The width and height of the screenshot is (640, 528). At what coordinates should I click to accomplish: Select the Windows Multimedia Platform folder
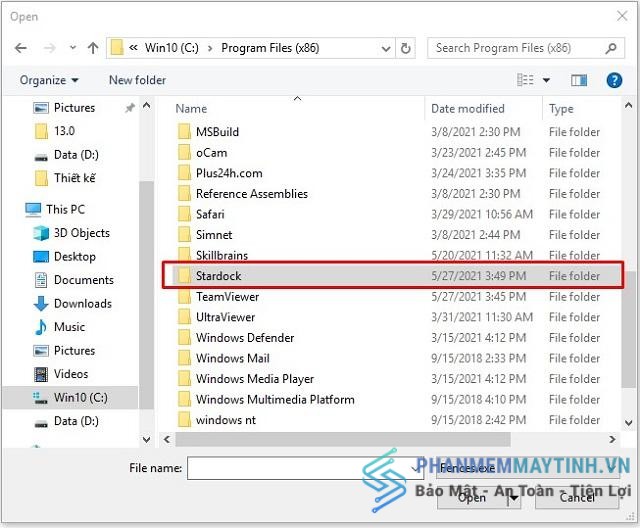point(275,399)
